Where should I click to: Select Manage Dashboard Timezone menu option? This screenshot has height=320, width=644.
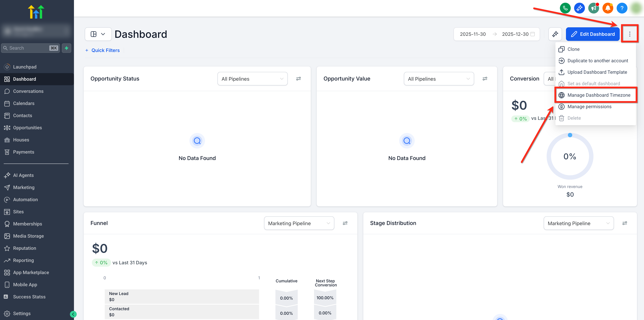(x=599, y=95)
